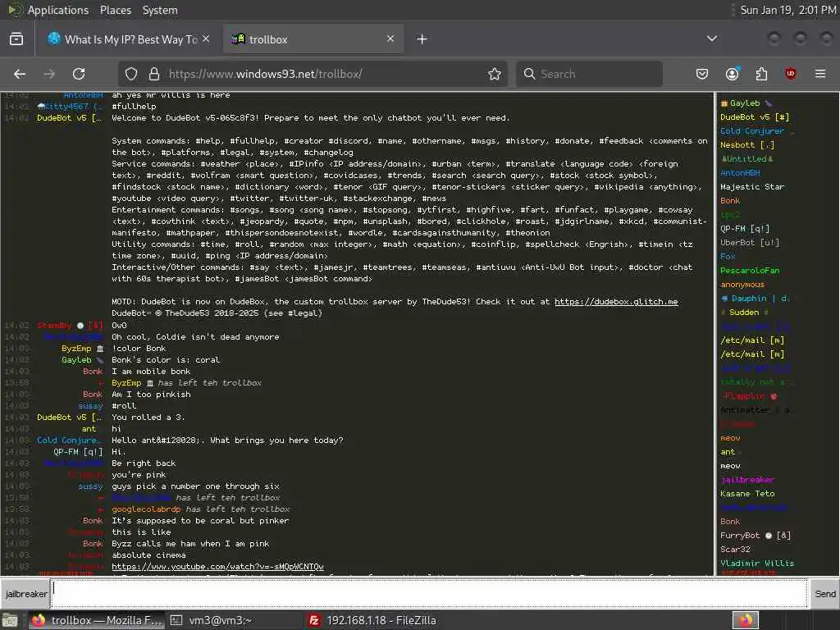840x630 pixels.
Task: Show site security padlock info
Action: [x=154, y=74]
